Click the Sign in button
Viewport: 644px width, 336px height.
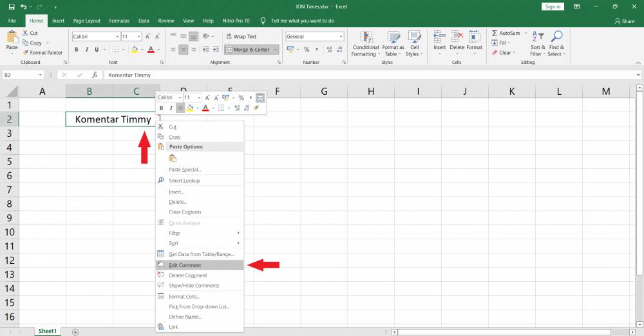tap(553, 6)
